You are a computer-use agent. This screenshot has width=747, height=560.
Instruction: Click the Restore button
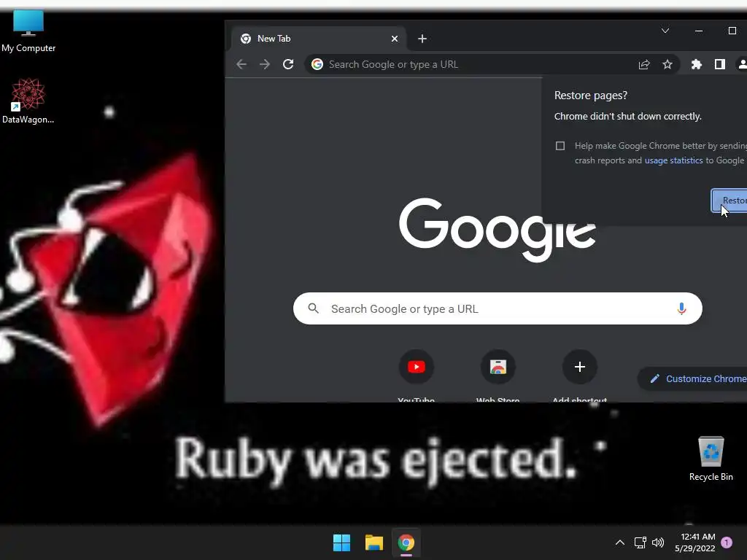729,201
